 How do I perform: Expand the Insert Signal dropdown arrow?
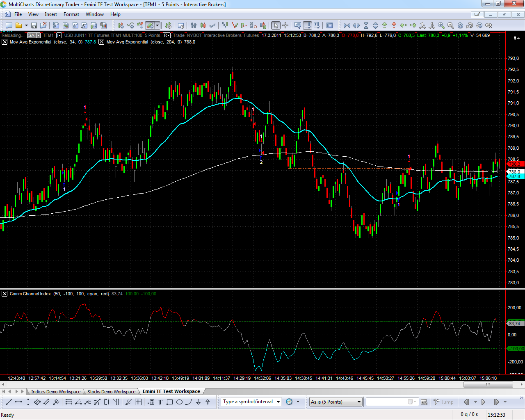[157, 25]
